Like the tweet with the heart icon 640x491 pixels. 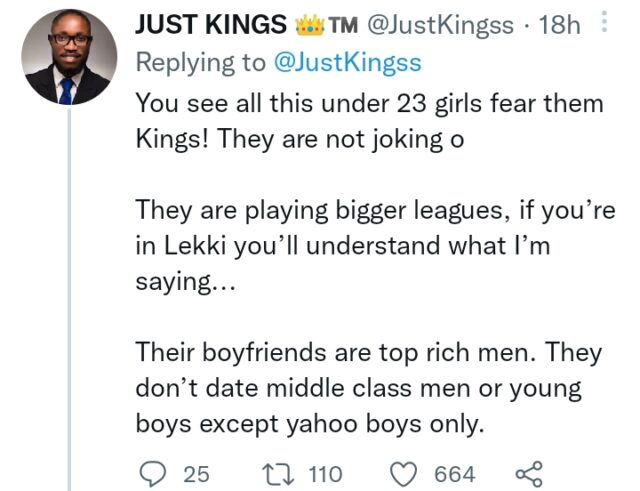click(x=403, y=472)
